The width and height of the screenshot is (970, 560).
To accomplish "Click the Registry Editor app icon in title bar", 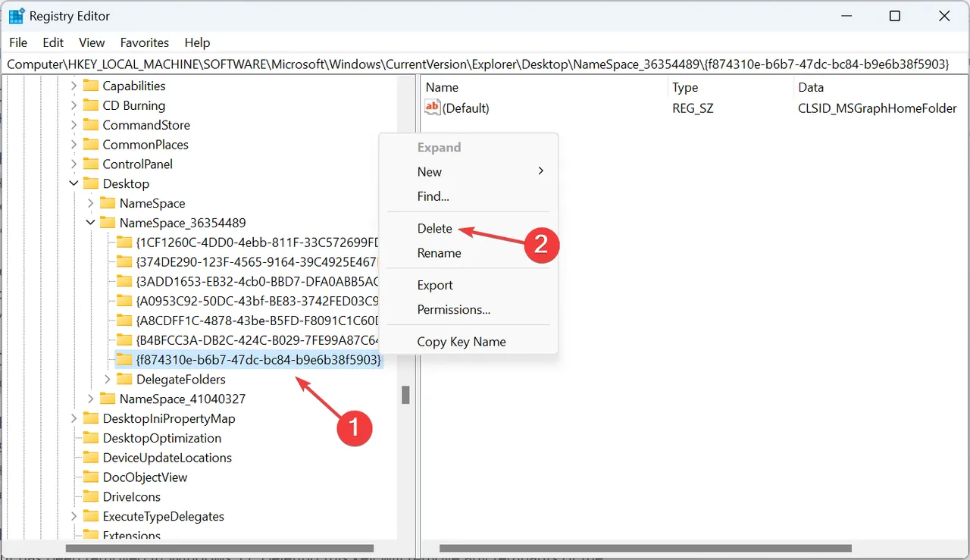I will tap(16, 16).
